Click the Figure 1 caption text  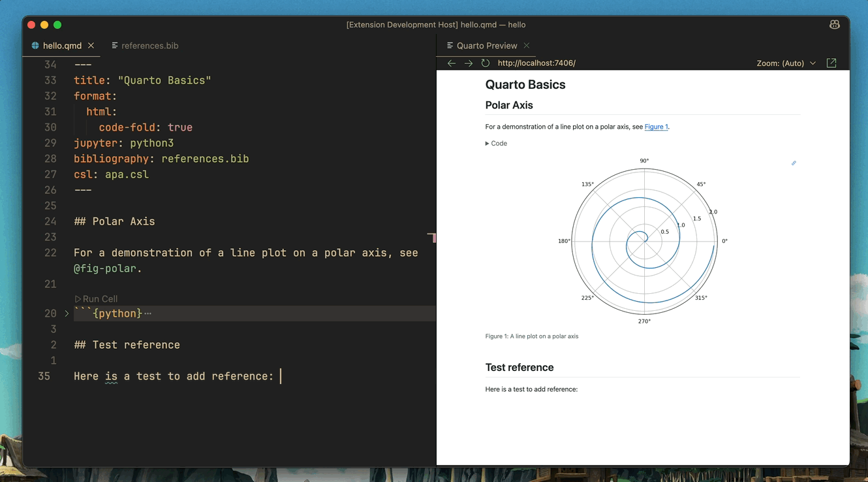(x=532, y=336)
